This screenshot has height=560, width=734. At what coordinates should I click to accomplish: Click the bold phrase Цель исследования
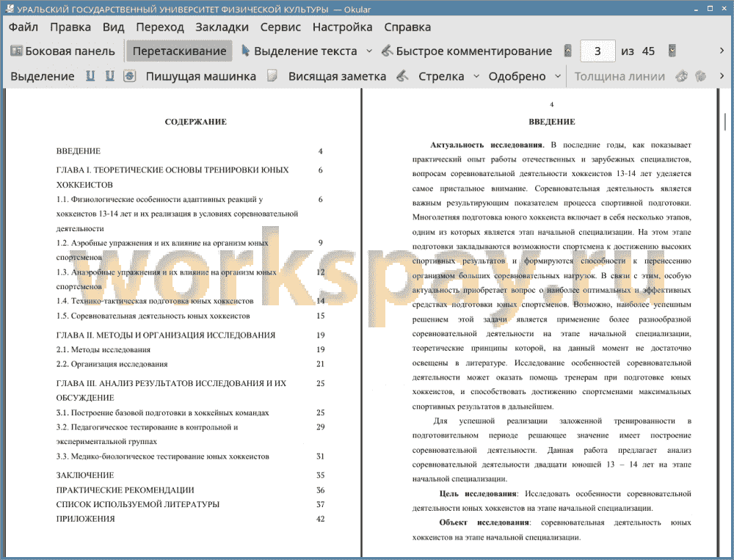pos(479,494)
